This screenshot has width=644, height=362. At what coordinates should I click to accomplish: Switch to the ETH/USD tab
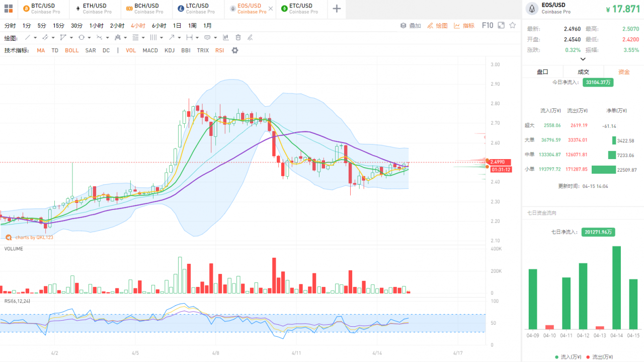click(x=95, y=9)
